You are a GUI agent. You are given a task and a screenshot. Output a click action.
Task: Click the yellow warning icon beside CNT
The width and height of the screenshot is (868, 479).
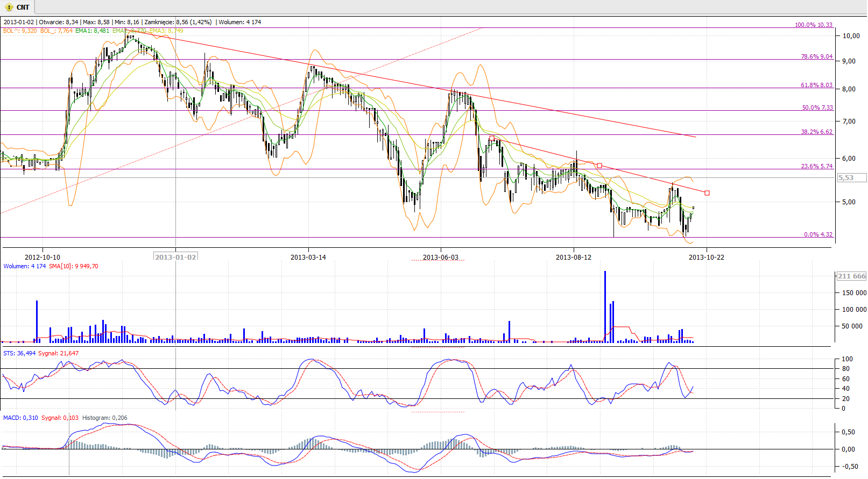point(9,7)
